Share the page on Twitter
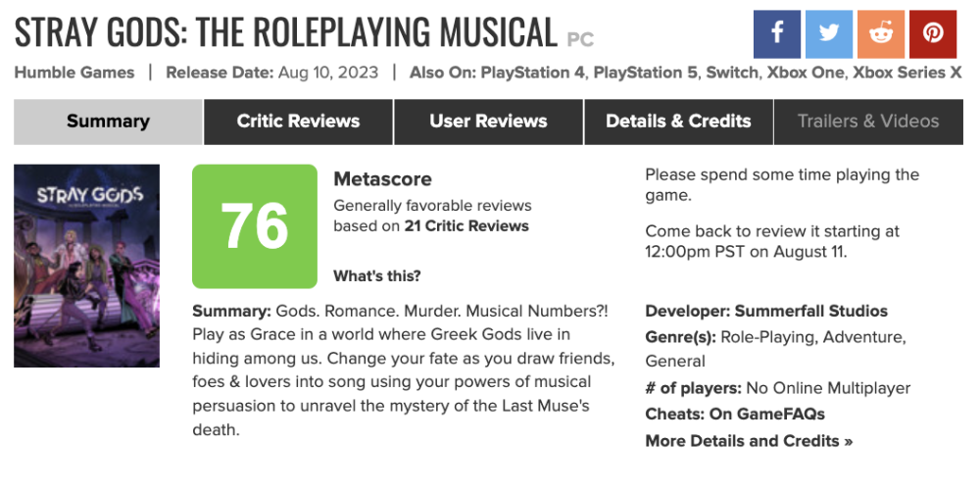 coord(829,34)
